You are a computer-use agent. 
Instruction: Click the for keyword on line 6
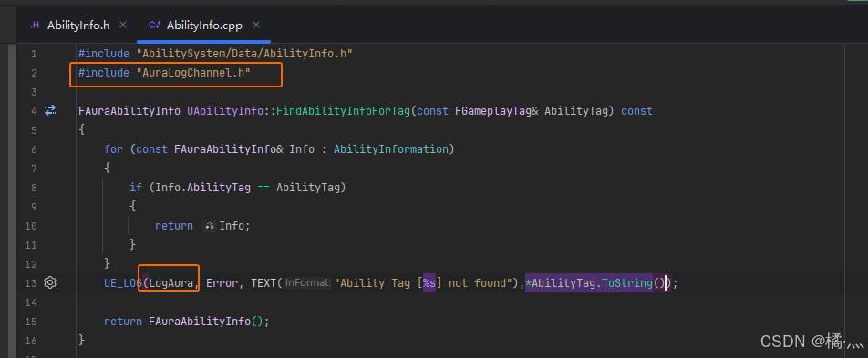point(113,149)
